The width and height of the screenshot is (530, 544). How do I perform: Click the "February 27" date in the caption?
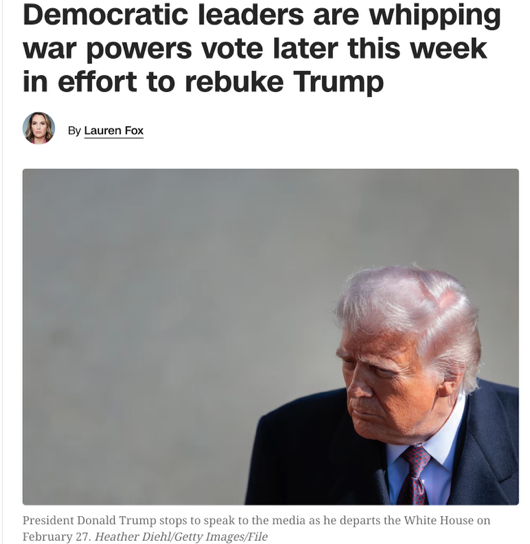click(x=56, y=537)
